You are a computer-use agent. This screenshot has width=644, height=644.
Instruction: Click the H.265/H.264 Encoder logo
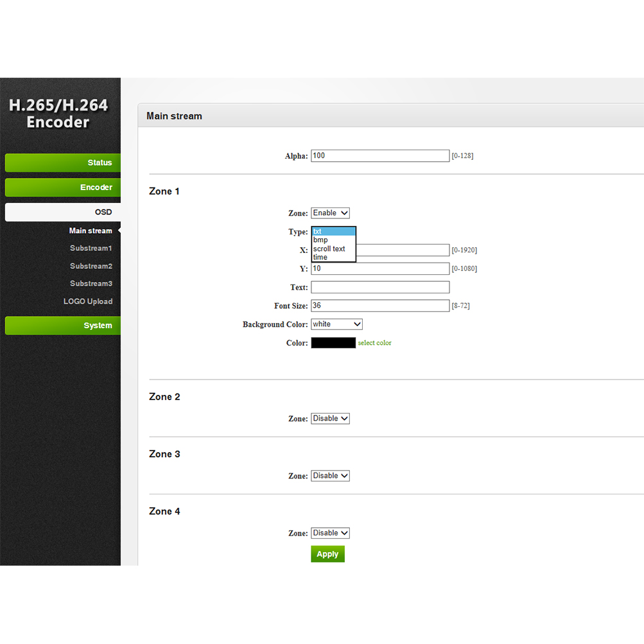[58, 114]
